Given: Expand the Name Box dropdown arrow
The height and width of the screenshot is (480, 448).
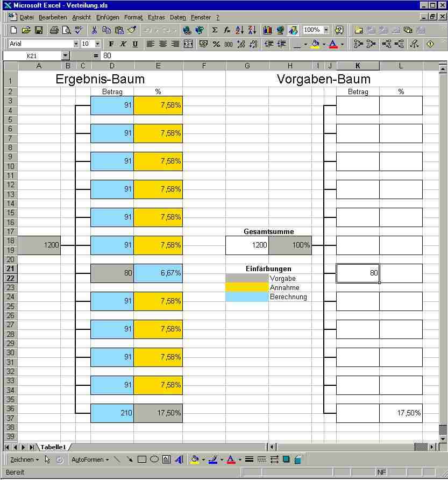Looking at the screenshot, I should (66, 55).
